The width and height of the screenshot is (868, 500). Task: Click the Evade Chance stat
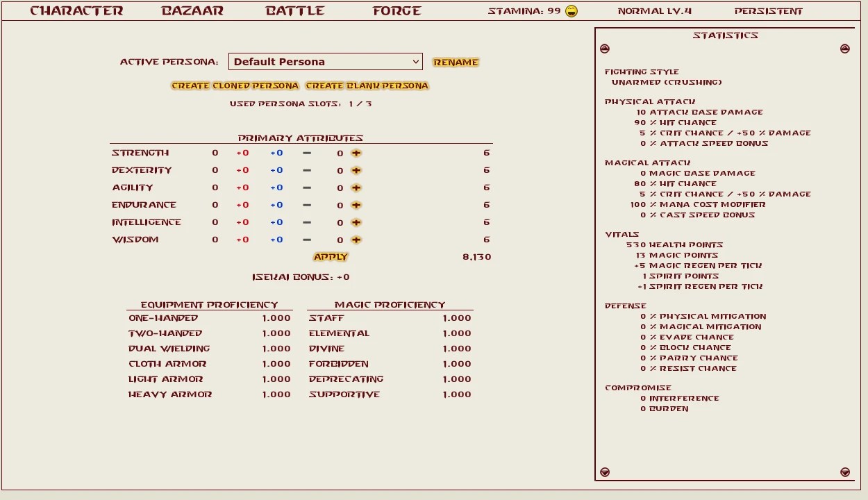click(688, 337)
